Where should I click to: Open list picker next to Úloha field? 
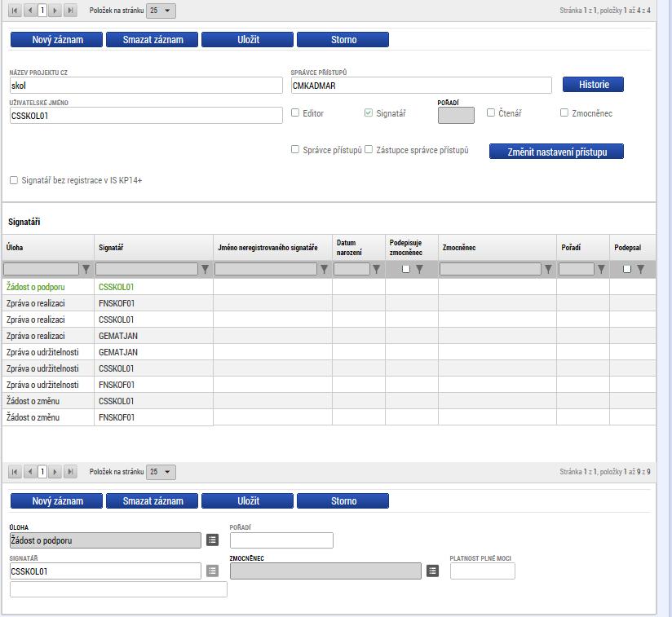coord(213,540)
